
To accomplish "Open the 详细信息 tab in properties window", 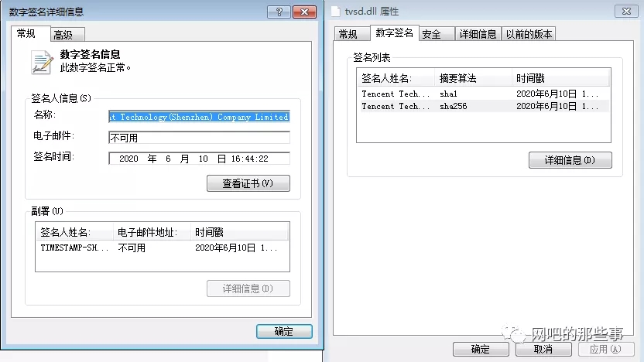I will point(478,34).
